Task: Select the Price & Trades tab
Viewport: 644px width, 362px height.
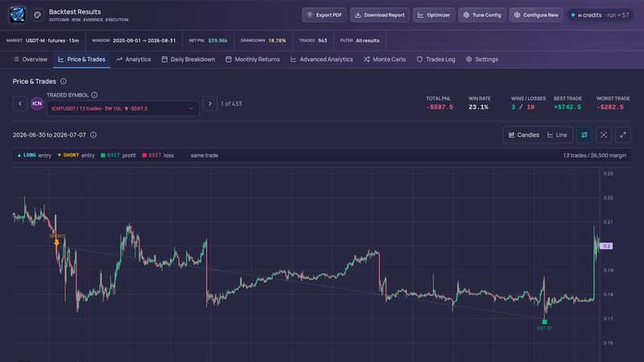Action: (82, 60)
